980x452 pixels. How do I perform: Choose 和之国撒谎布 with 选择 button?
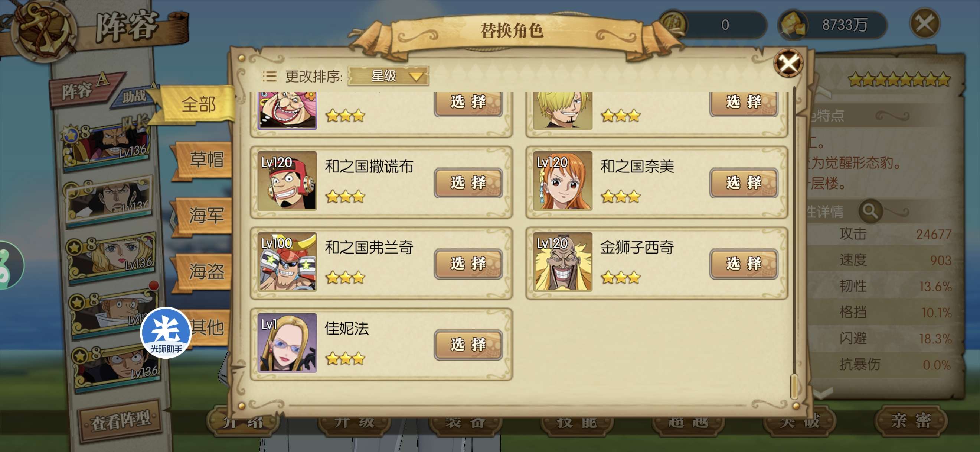tap(468, 183)
